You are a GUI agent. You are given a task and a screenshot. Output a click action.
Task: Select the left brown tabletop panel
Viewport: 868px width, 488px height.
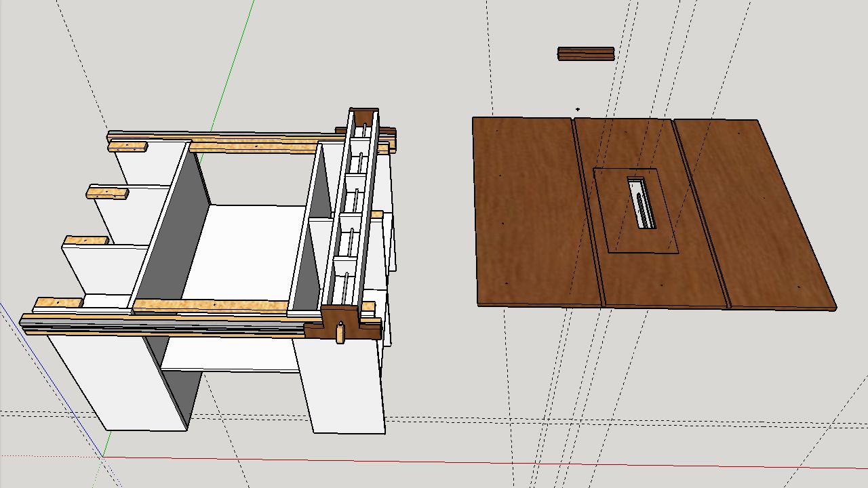tap(536, 211)
